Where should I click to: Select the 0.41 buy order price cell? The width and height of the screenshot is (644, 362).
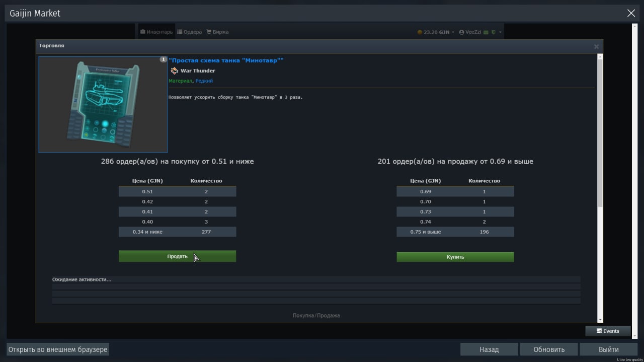[x=147, y=211]
